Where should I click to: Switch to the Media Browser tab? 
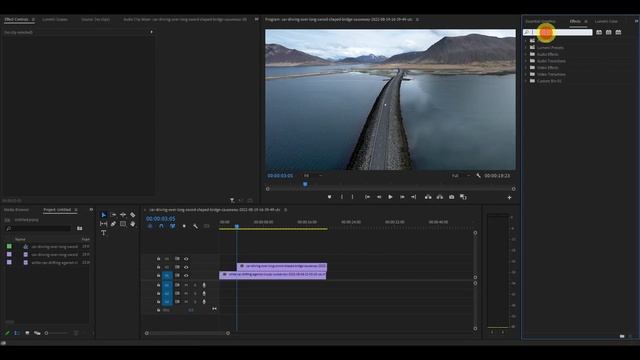point(16,210)
